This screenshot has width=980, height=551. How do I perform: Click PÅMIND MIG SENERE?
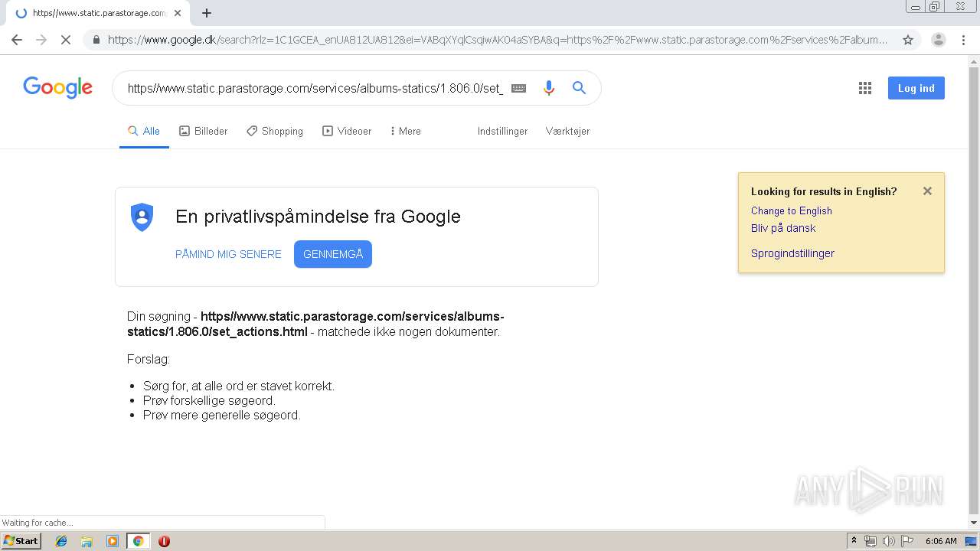tap(228, 254)
